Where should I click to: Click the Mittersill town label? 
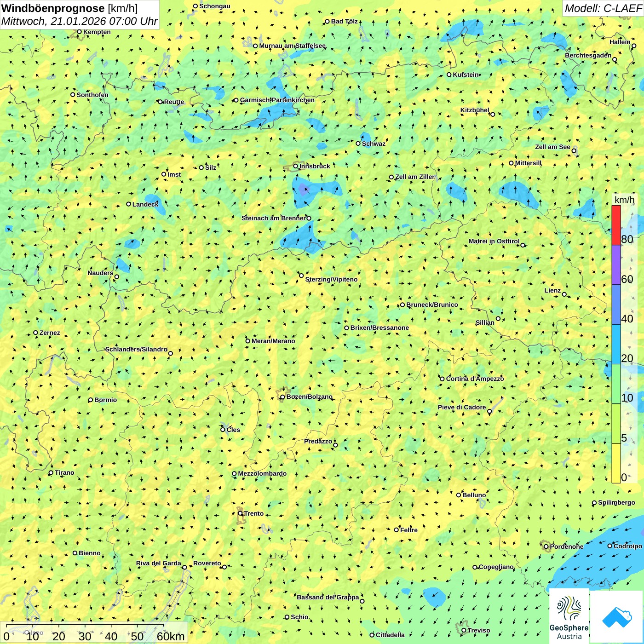click(x=528, y=163)
